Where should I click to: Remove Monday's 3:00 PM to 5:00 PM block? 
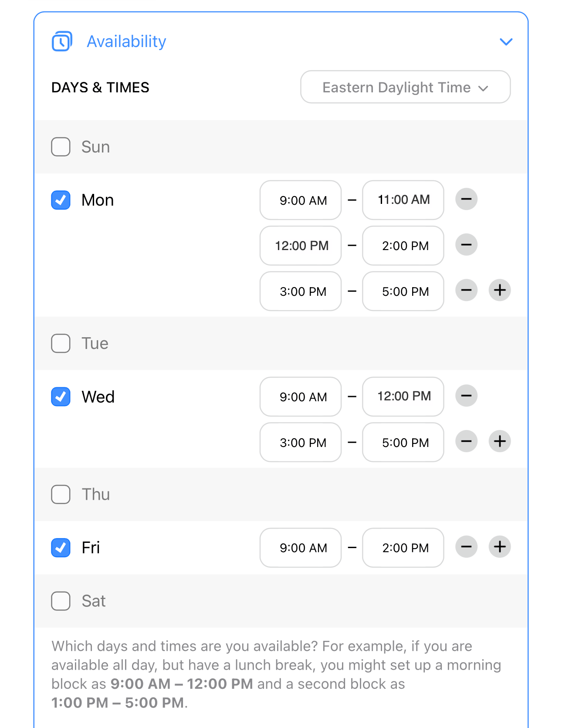coord(466,290)
